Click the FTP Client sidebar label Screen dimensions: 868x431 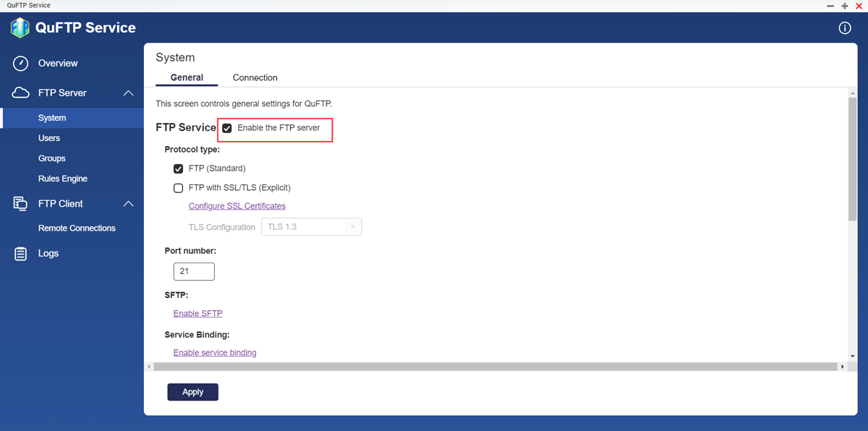tap(61, 204)
